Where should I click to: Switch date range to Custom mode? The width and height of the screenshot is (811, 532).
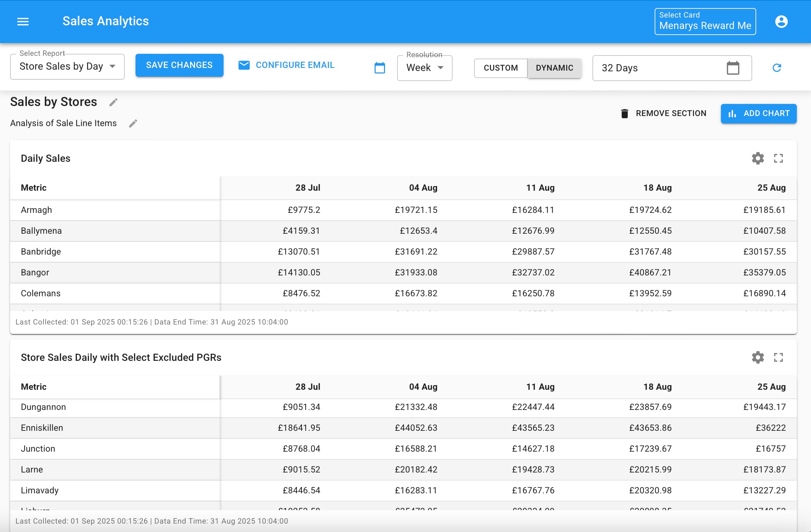coord(501,68)
